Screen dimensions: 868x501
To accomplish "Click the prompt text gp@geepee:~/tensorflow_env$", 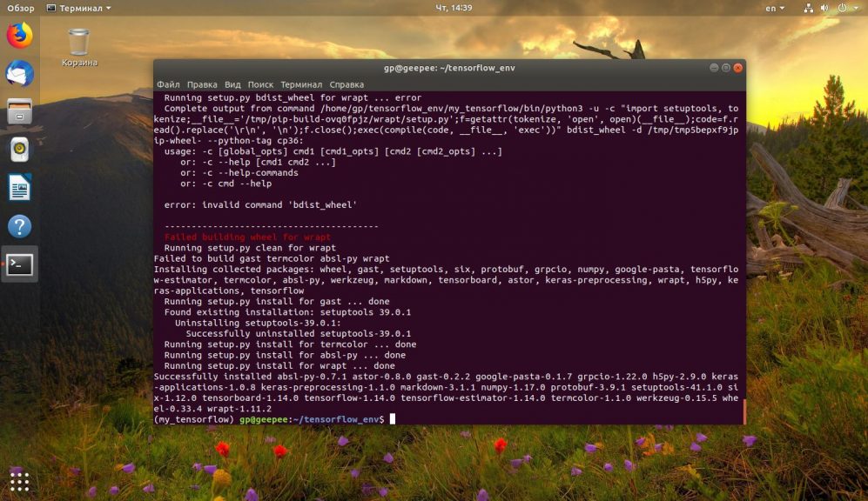I will coord(312,419).
